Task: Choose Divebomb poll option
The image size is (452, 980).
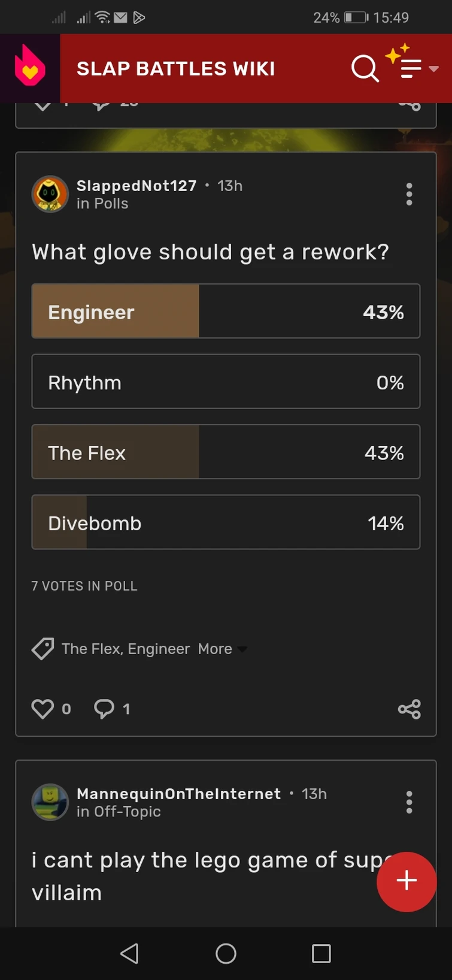Action: click(226, 522)
